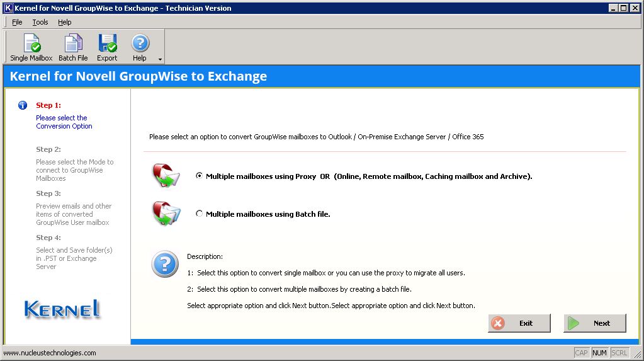Click description line 1 about single mailbox
Image resolution: width=644 pixels, height=361 pixels.
tap(326, 273)
